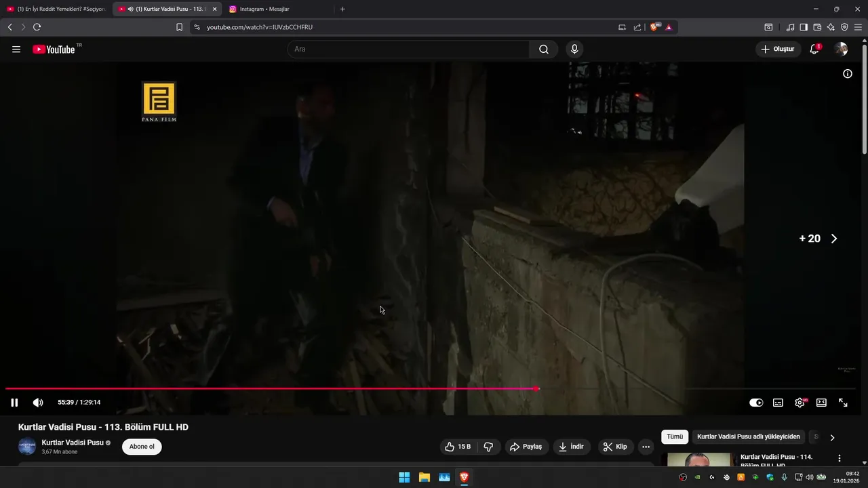Open the Brave playlist music icon
The image size is (868, 488).
790,27
